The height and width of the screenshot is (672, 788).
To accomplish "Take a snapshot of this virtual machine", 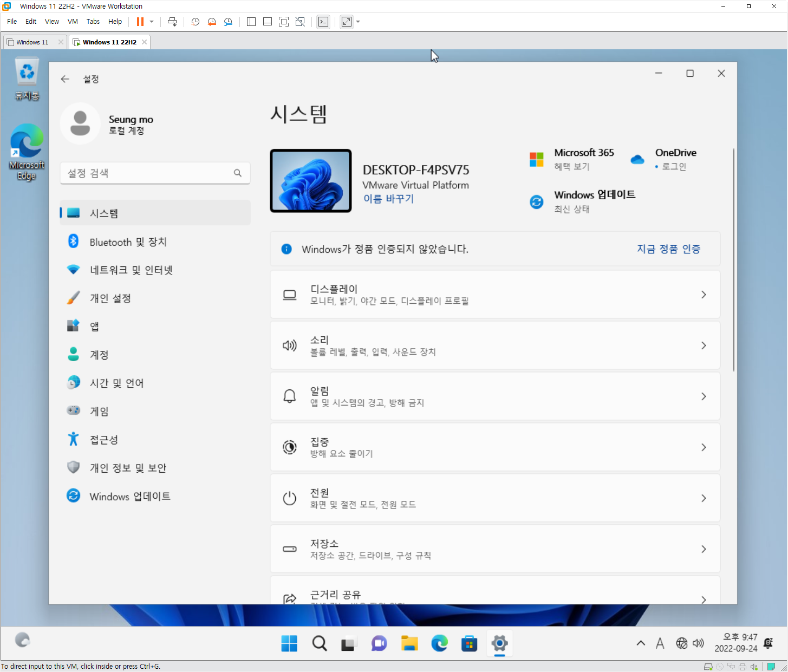I will pos(196,22).
